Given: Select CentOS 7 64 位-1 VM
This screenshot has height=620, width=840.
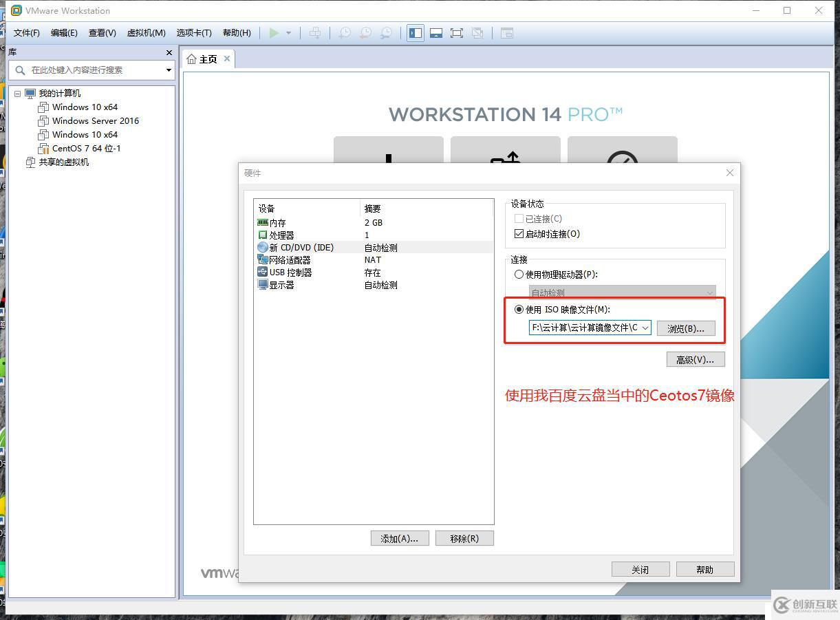Looking at the screenshot, I should (87, 149).
